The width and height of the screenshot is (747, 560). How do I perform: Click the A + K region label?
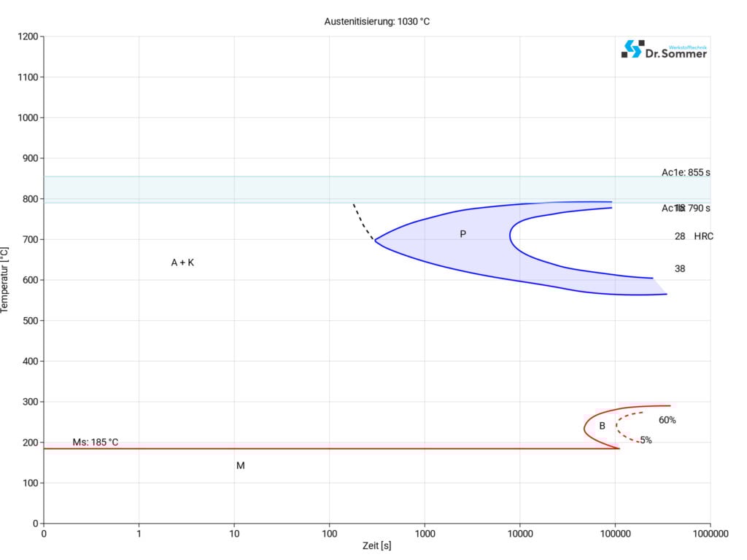(x=182, y=262)
